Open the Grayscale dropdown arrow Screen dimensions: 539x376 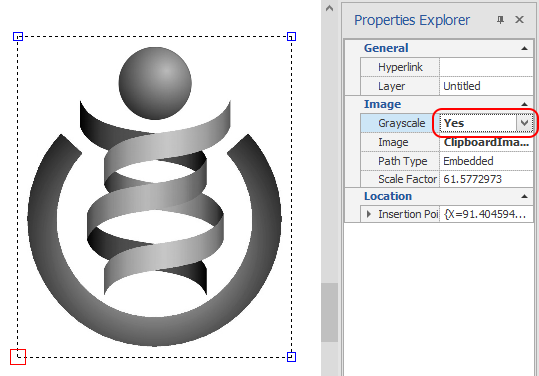tap(524, 123)
